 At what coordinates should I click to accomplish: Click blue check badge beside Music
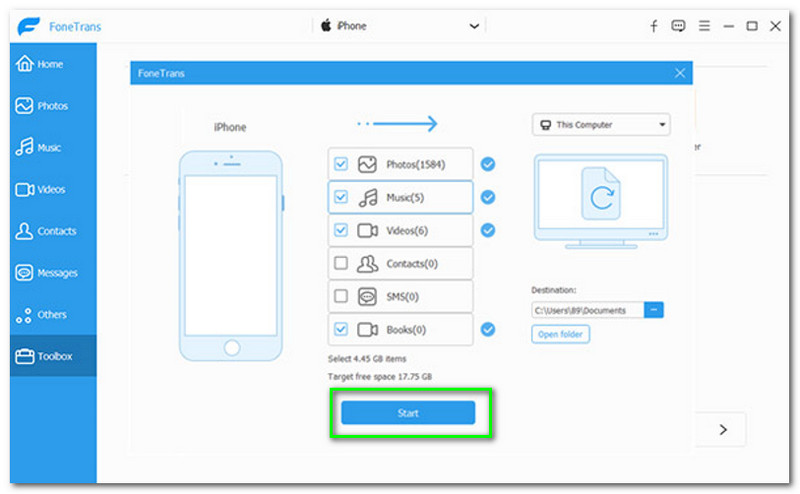[x=488, y=197]
